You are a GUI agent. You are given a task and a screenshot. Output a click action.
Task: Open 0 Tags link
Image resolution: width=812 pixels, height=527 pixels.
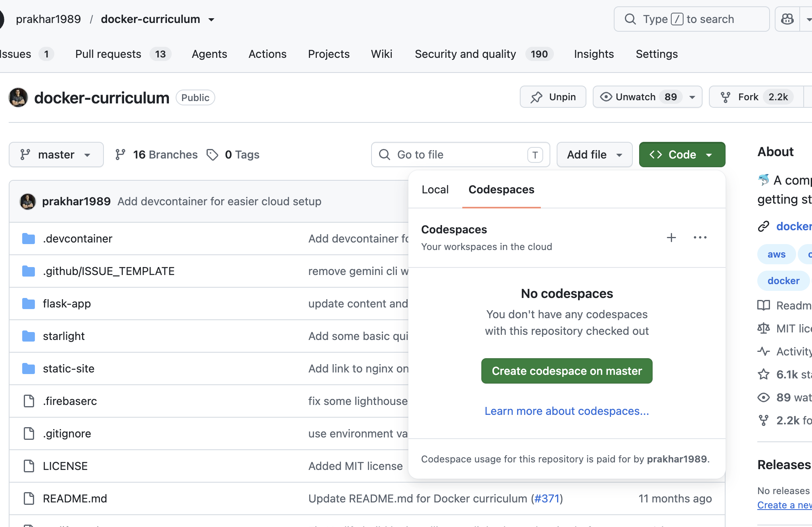[233, 155]
